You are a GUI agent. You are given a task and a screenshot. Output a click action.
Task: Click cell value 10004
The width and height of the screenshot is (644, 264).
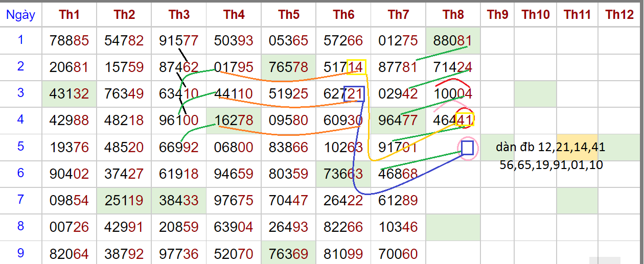tap(453, 94)
